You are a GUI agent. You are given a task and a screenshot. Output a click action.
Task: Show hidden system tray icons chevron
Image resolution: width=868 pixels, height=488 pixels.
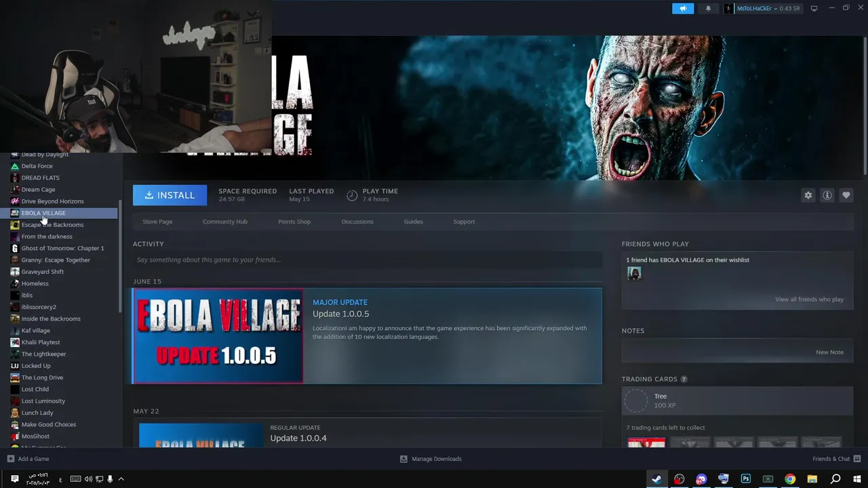(121, 479)
